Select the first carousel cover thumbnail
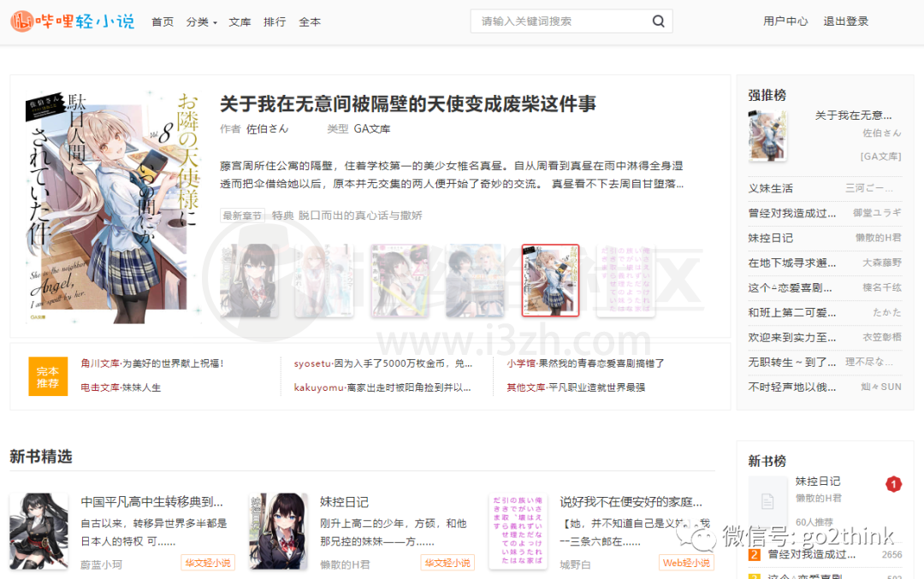The width and height of the screenshot is (924, 579). tap(249, 281)
